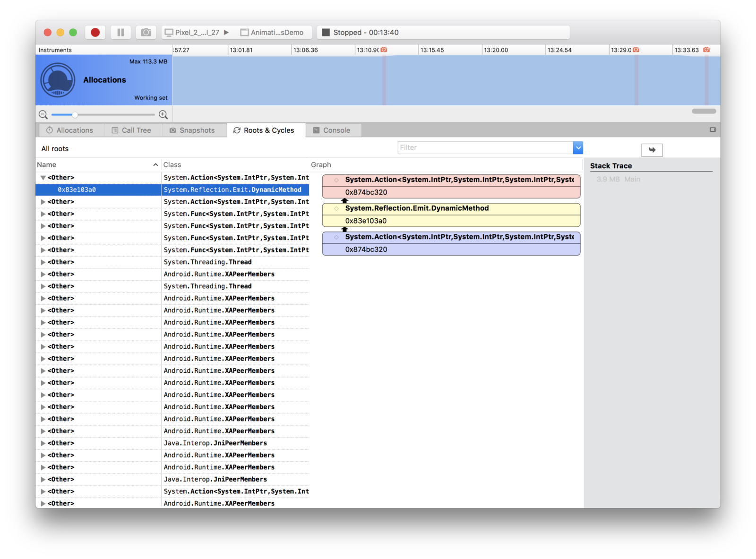Image resolution: width=756 pixels, height=559 pixels.
Task: Click the All roots label
Action: click(55, 149)
